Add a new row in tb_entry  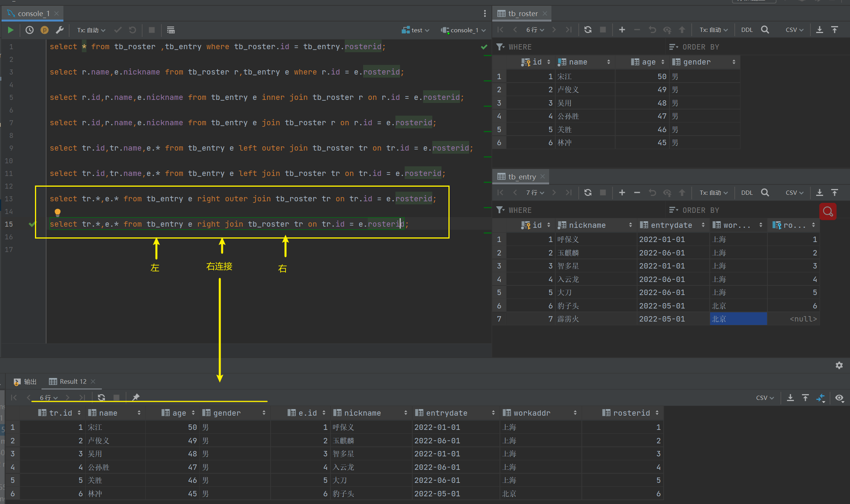[x=622, y=193]
